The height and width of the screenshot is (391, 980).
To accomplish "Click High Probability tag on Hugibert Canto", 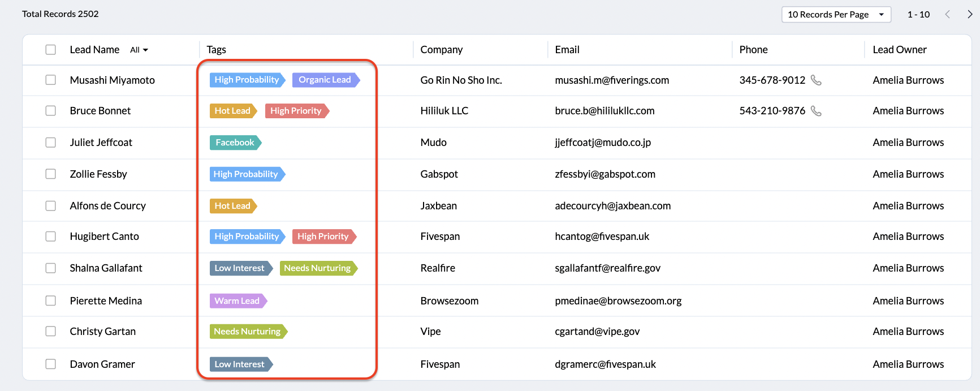I will pos(247,236).
